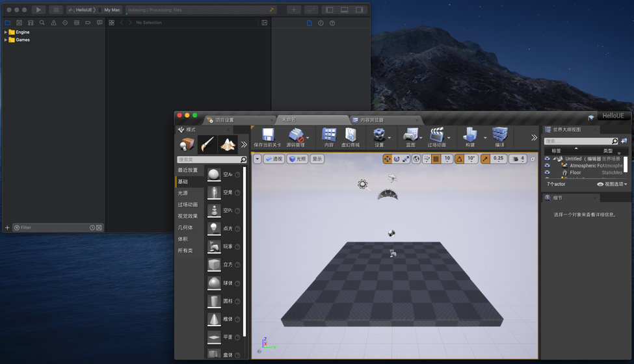Click the Build (构建) toolbar icon
The height and width of the screenshot is (364, 634).
(470, 135)
